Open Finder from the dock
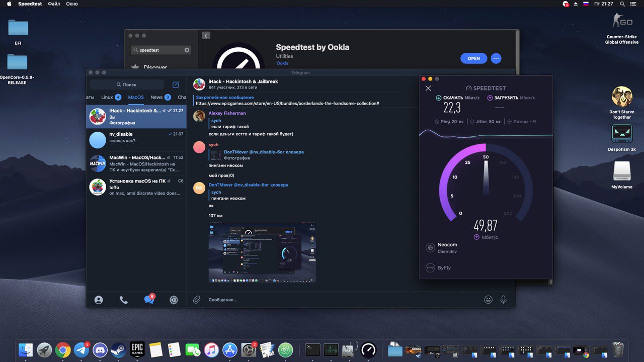The height and width of the screenshot is (362, 644). pos(26,349)
